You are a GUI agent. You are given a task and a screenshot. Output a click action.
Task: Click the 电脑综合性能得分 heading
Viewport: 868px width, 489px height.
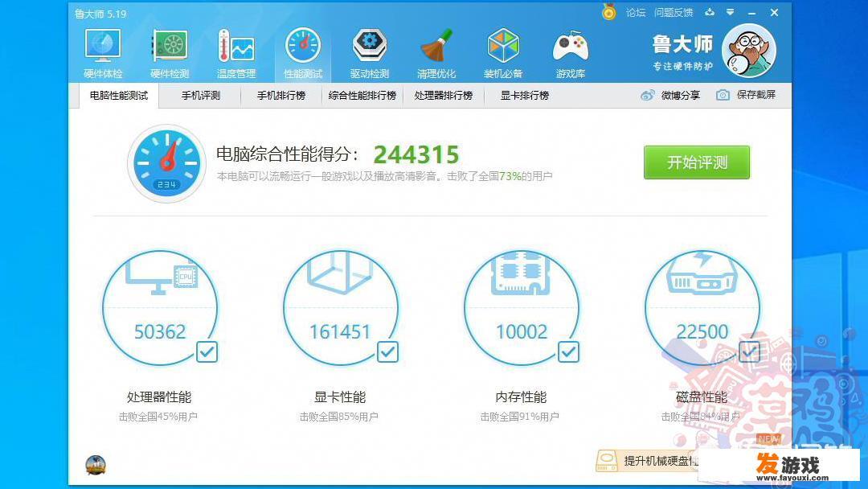click(x=287, y=154)
